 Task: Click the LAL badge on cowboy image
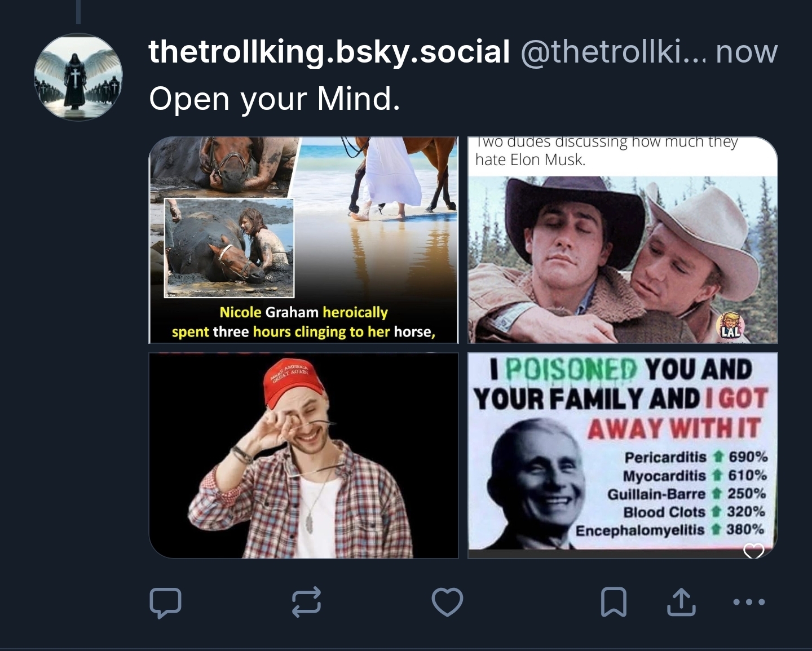pyautogui.click(x=730, y=326)
